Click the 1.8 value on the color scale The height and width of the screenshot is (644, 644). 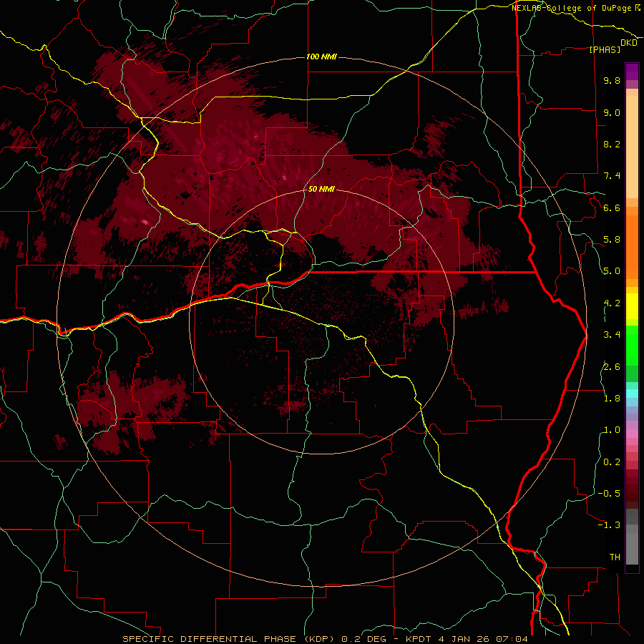point(612,399)
